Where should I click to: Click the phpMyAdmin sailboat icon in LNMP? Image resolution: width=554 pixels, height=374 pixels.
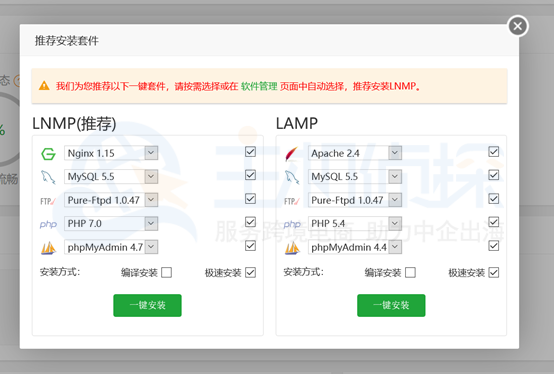tap(48, 248)
